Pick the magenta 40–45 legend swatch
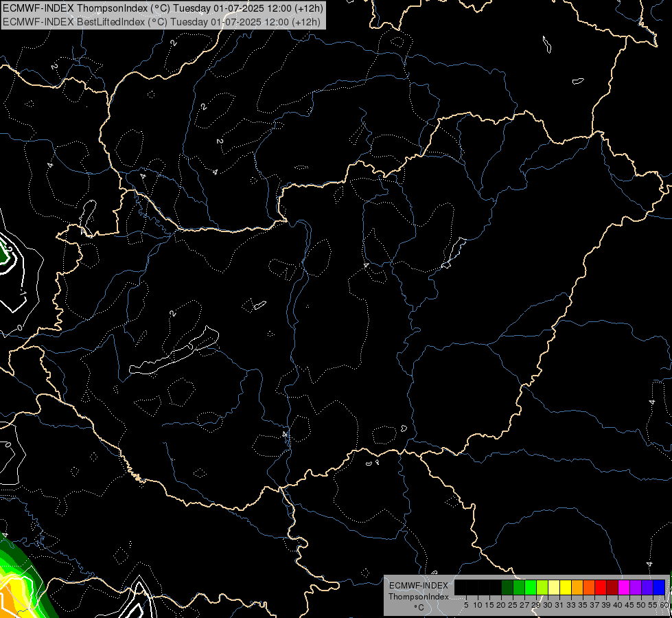Viewport: 672px width, 618px height. point(624,587)
